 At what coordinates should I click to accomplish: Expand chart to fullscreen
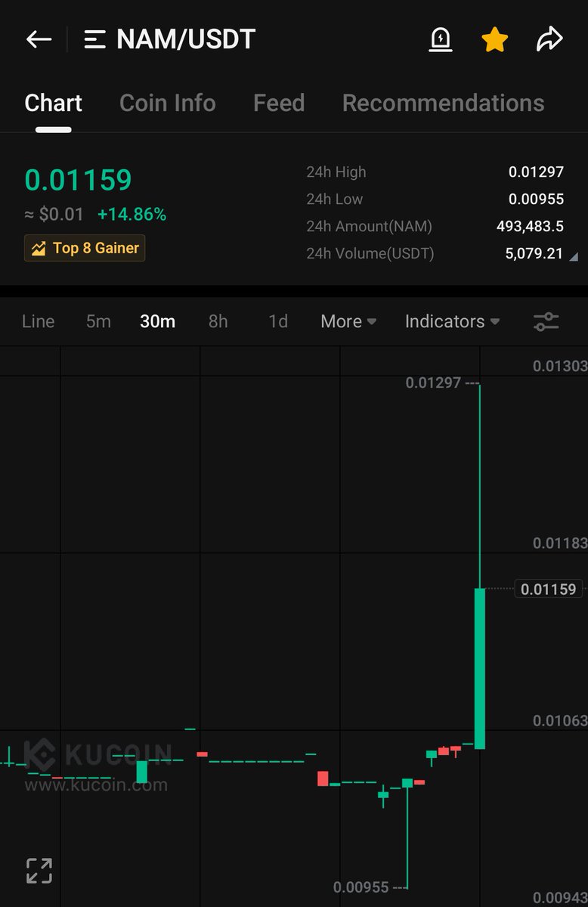39,870
